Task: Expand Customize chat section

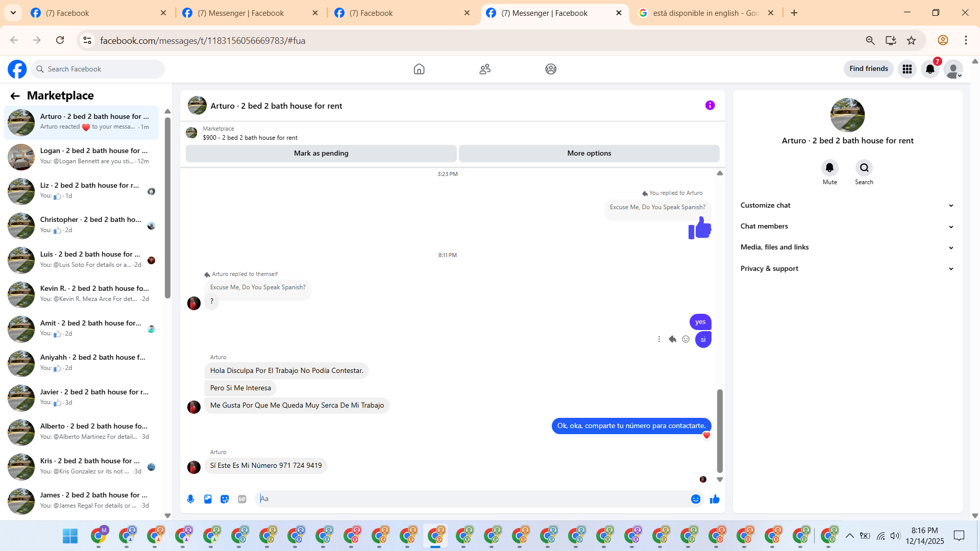Action: pyautogui.click(x=847, y=205)
